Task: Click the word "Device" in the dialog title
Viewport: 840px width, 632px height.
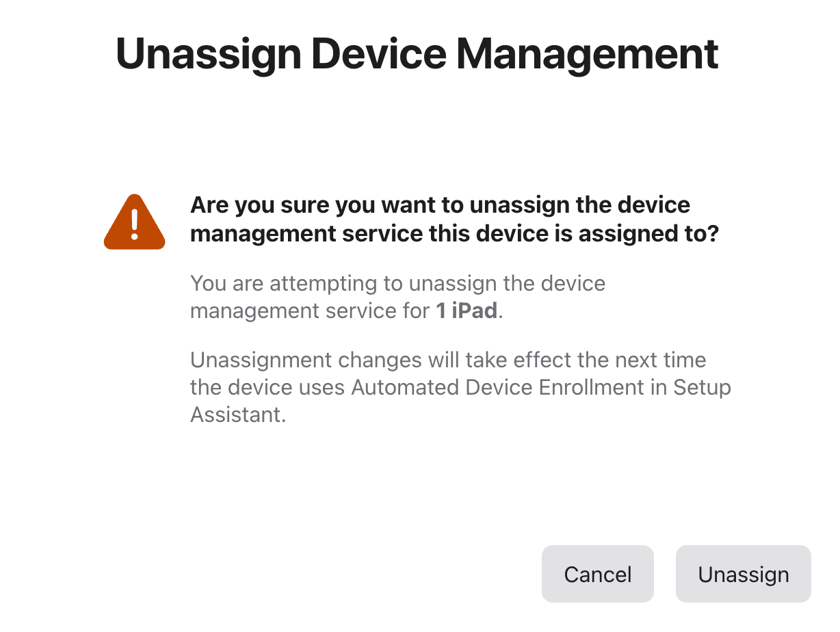Action: tap(379, 53)
